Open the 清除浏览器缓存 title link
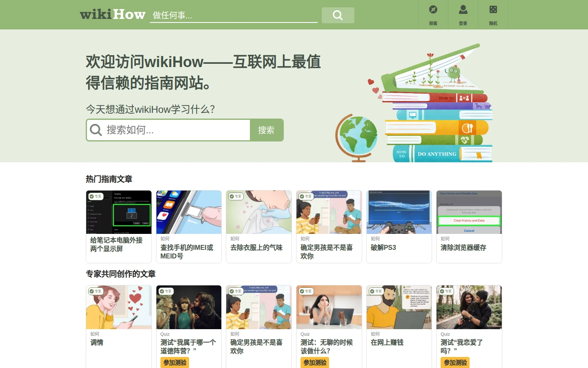This screenshot has height=368, width=588. [463, 247]
